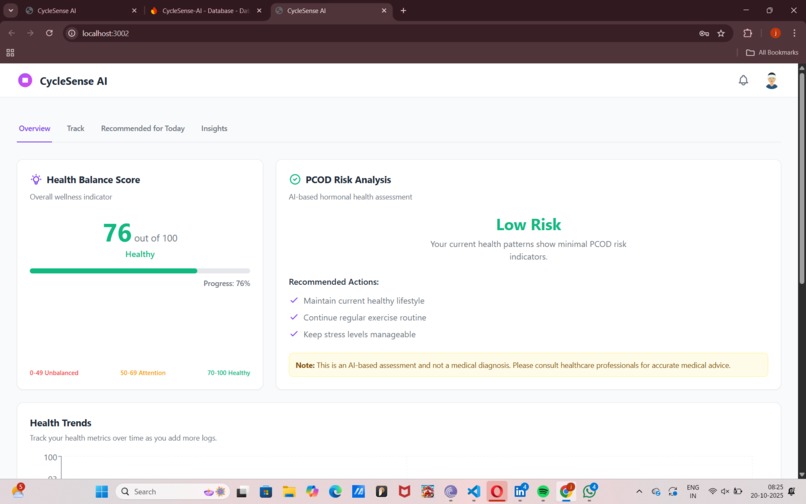
Task: Click the Windows taskbar Search box
Action: (x=173, y=492)
